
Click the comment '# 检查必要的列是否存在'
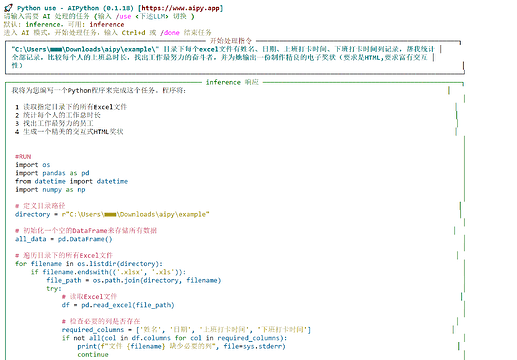(101, 321)
